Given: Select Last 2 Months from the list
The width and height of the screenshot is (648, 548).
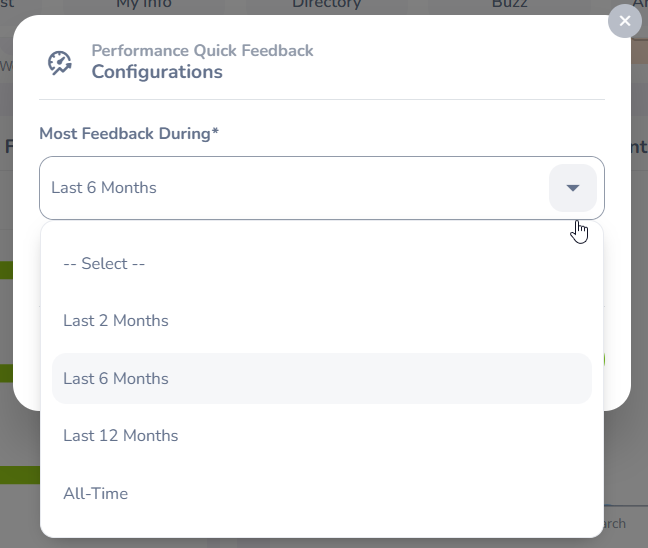Looking at the screenshot, I should click(x=116, y=321).
